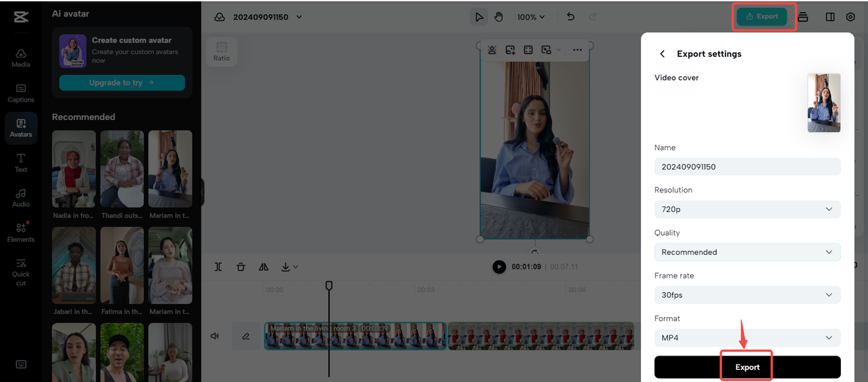
Task: Expand the project name 202409091150 dropdown
Action: [299, 17]
